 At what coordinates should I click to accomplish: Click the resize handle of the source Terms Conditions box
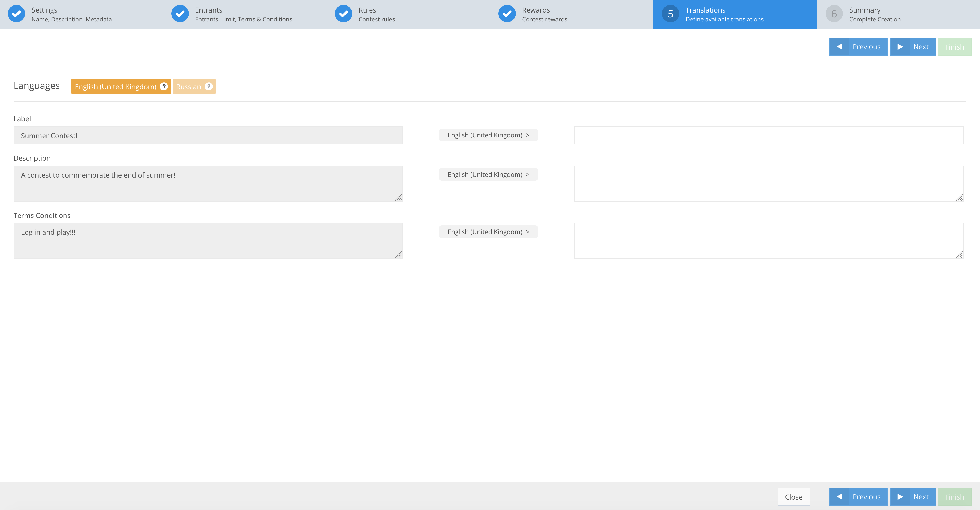point(398,254)
